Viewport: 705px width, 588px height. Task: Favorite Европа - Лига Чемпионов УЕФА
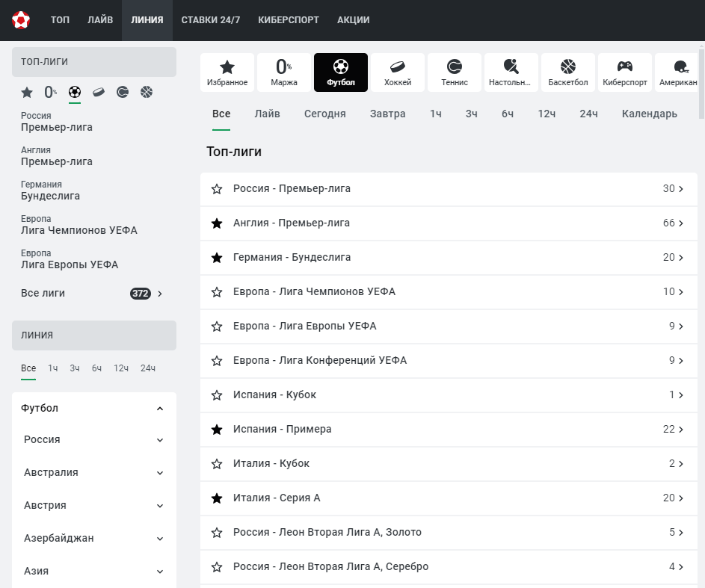[217, 292]
